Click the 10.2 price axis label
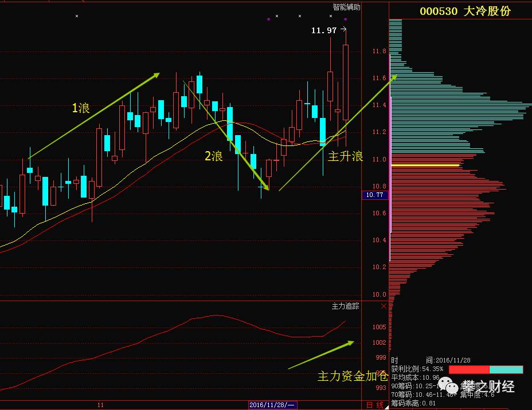This screenshot has height=410, width=532. tap(380, 267)
